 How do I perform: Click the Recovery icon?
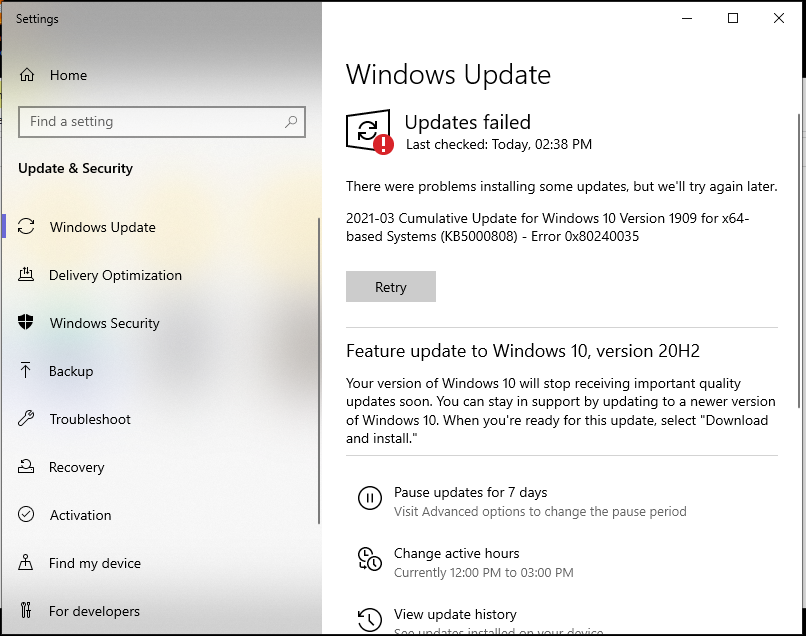pyautogui.click(x=26, y=466)
